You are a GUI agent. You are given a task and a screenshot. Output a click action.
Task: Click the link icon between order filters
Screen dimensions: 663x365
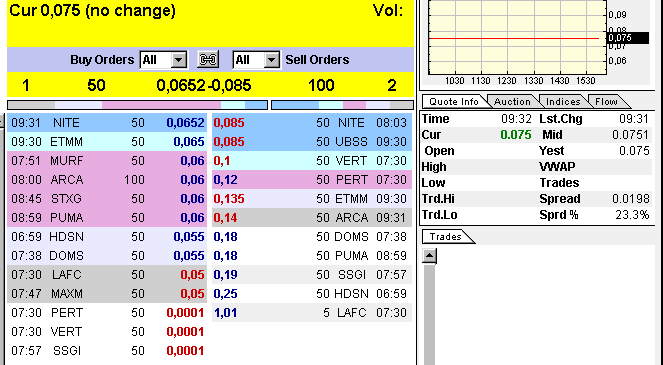tap(208, 60)
